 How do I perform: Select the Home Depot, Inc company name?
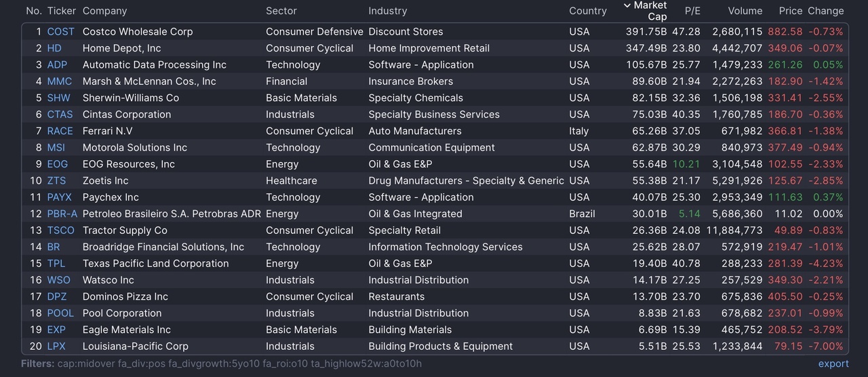tap(122, 48)
